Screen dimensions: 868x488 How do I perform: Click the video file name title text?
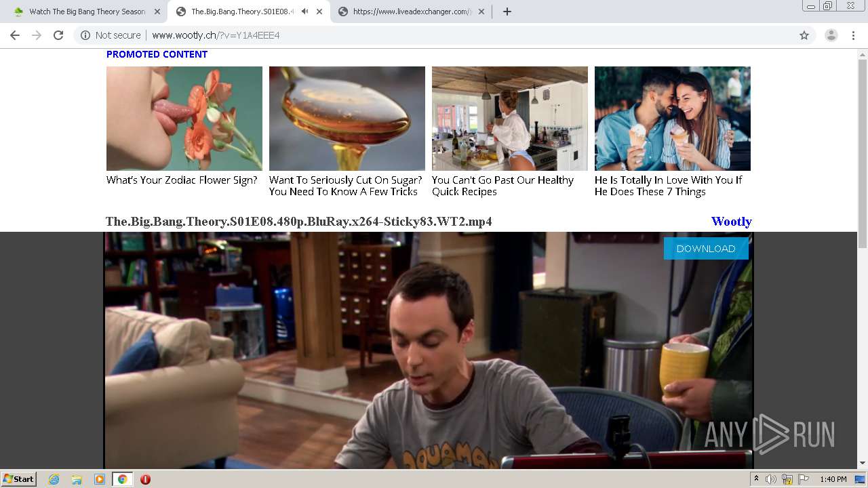click(x=298, y=222)
